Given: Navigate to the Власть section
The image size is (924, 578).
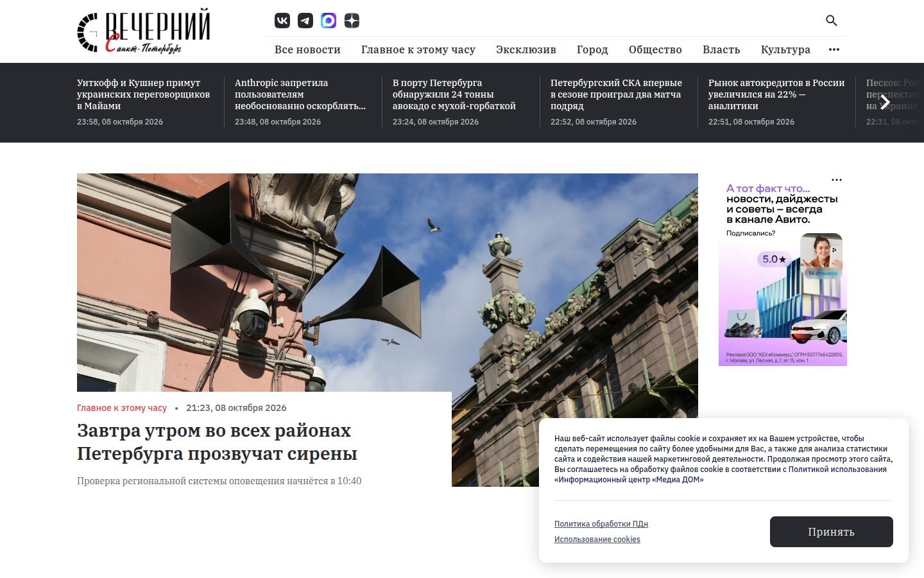Looking at the screenshot, I should [x=721, y=49].
